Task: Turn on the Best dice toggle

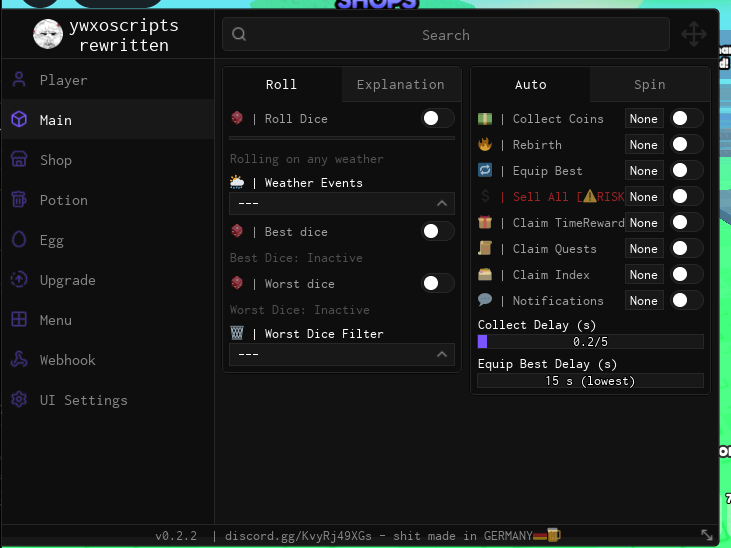Action: (x=438, y=231)
